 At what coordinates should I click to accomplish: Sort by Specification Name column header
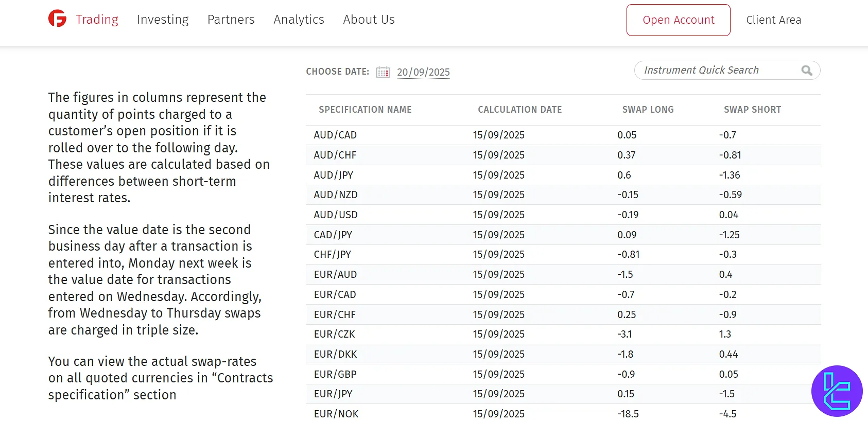coord(365,110)
